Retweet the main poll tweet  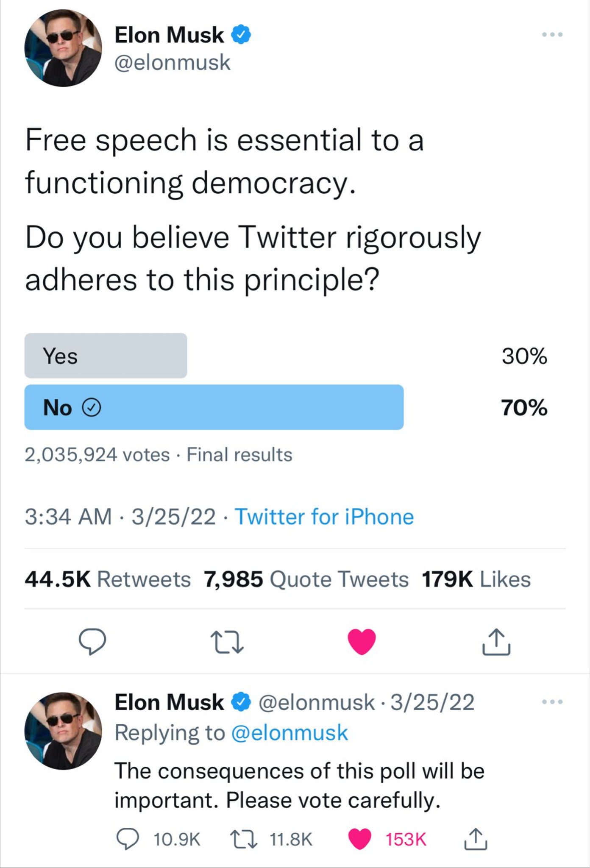click(x=227, y=642)
